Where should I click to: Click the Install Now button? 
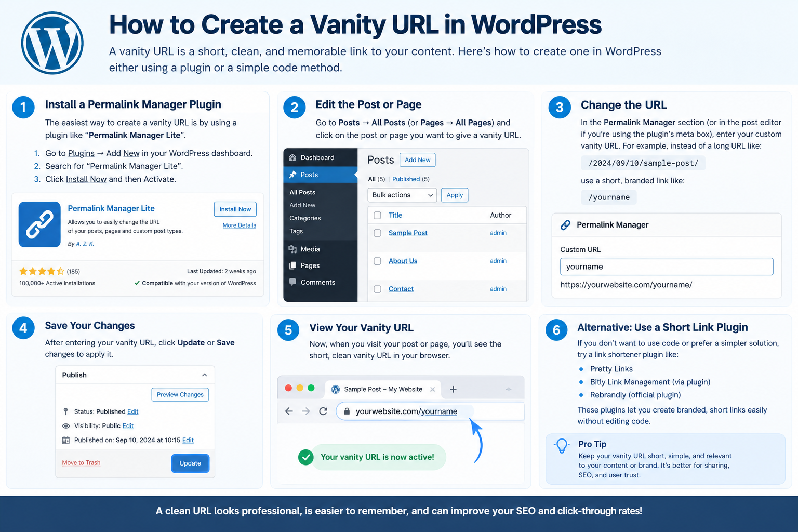(x=235, y=209)
